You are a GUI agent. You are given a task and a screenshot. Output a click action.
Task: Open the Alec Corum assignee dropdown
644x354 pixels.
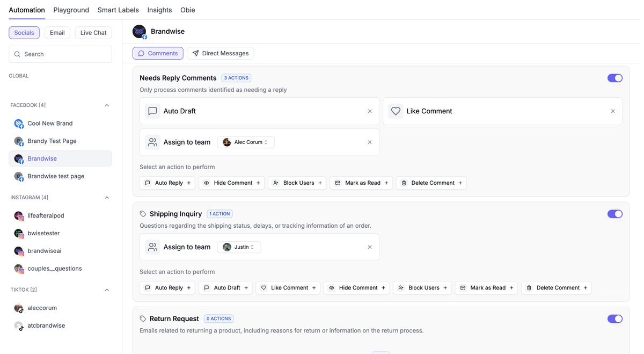[246, 142]
